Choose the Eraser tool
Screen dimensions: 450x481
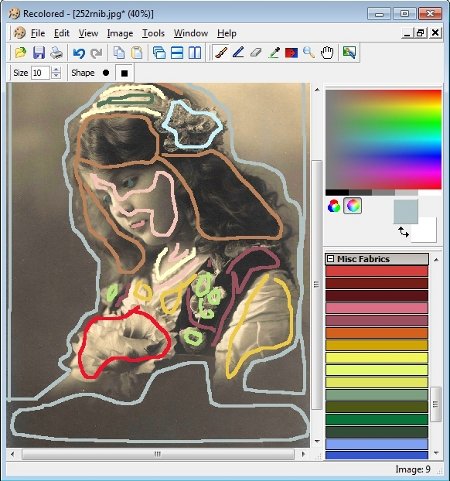[x=256, y=53]
